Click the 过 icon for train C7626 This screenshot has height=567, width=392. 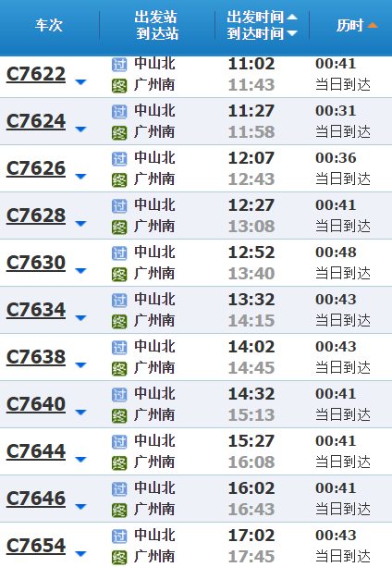pyautogui.click(x=119, y=159)
